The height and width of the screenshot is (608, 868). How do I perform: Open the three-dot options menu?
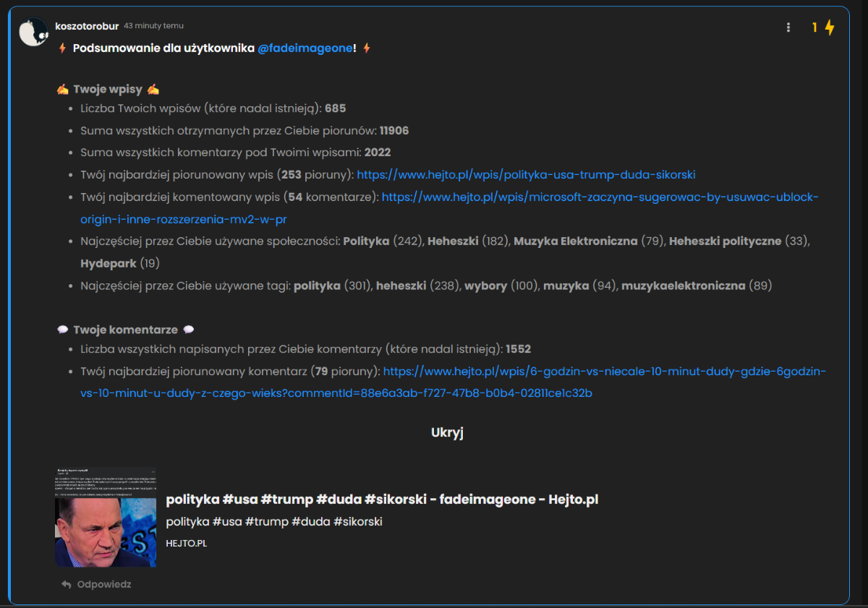788,27
